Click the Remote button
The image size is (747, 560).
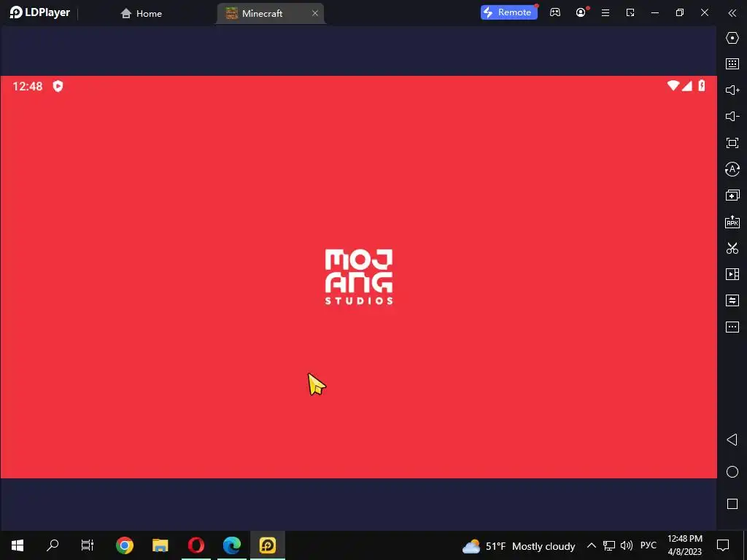click(508, 12)
